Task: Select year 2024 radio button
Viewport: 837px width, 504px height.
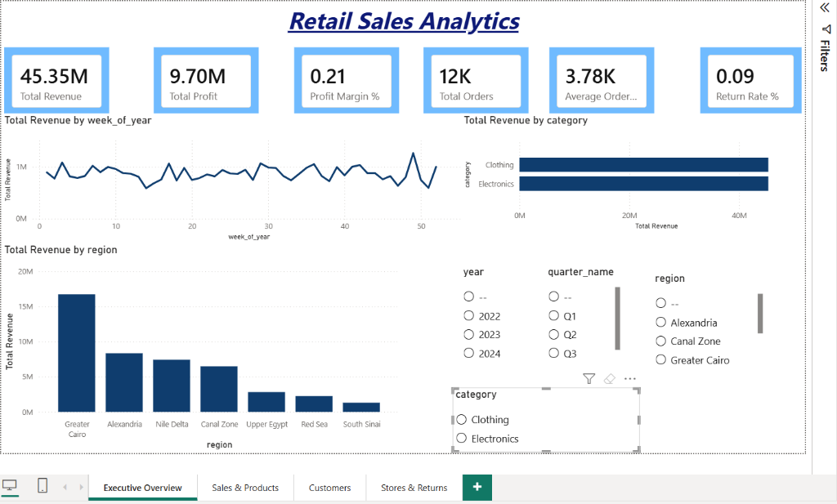Action: click(468, 353)
